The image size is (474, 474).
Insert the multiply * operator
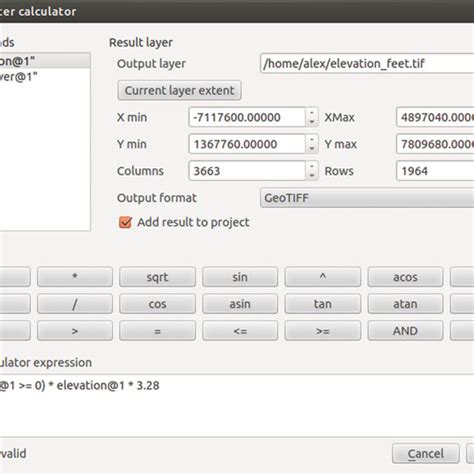(x=75, y=277)
